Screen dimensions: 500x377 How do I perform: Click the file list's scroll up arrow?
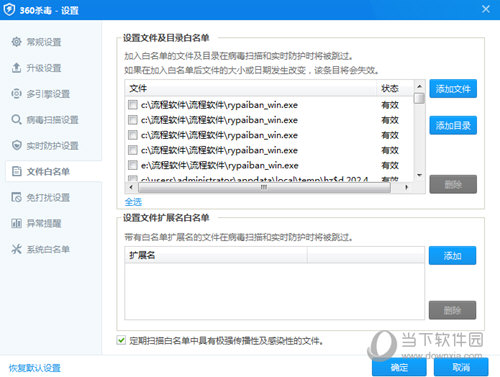(x=420, y=86)
